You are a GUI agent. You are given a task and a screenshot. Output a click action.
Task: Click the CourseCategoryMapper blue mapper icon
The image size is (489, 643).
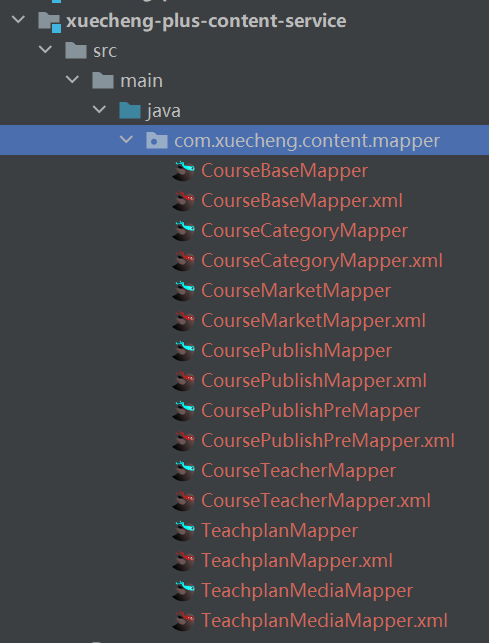click(x=183, y=231)
